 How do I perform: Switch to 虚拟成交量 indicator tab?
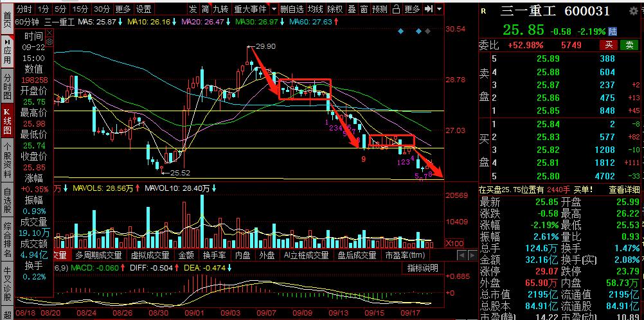tap(150, 255)
